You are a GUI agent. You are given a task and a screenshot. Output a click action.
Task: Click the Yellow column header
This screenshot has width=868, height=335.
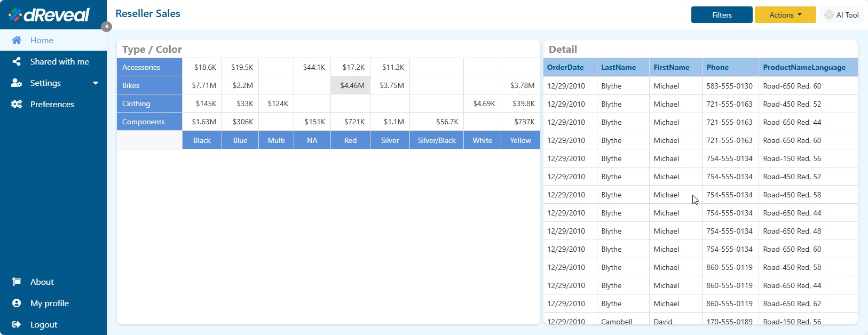pos(520,140)
